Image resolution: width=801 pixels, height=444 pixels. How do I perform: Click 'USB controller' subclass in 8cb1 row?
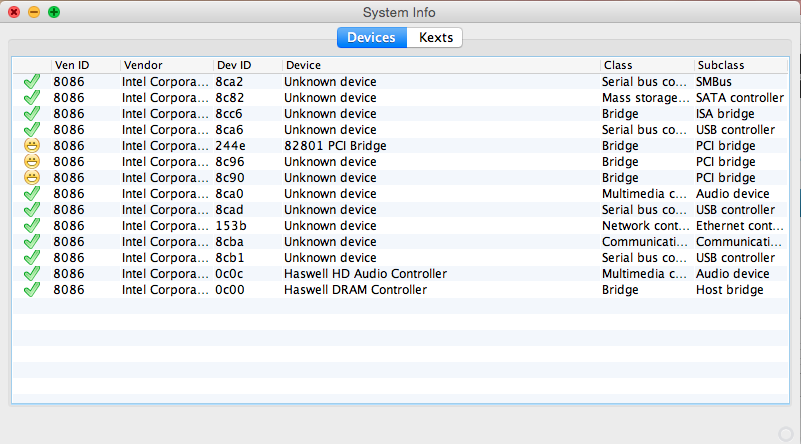click(x=735, y=258)
